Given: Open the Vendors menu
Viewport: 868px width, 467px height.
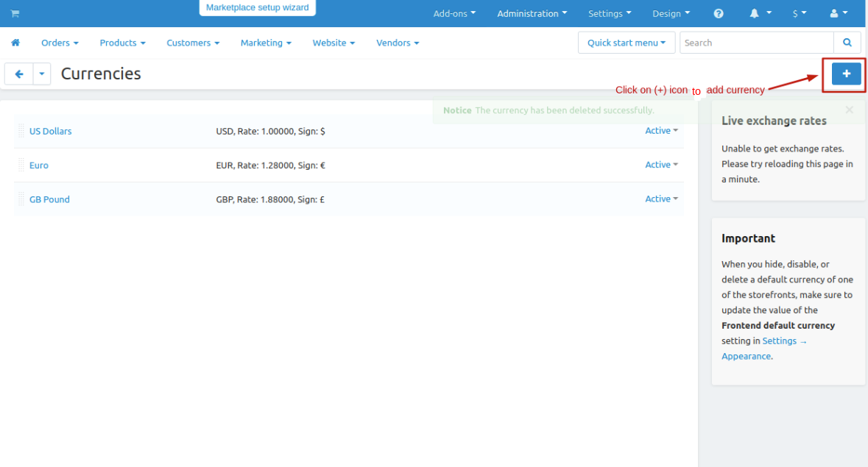Looking at the screenshot, I should (x=398, y=43).
